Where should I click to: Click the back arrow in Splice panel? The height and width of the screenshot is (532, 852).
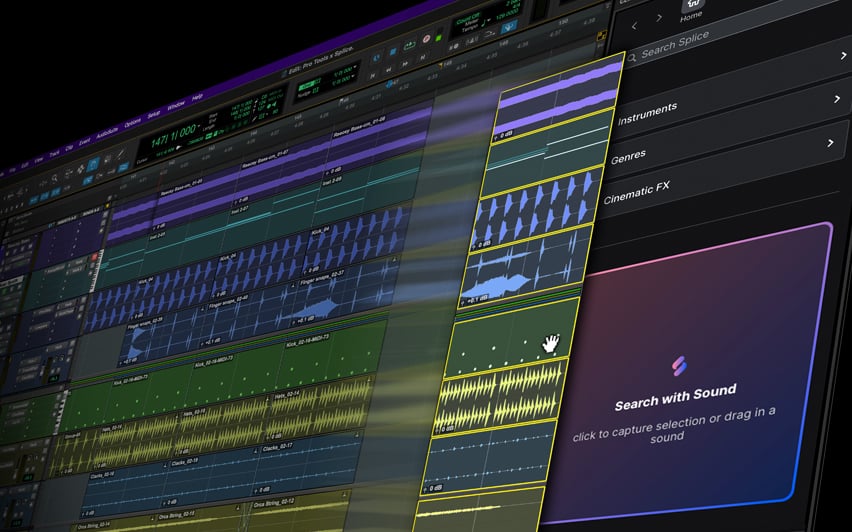(x=633, y=25)
